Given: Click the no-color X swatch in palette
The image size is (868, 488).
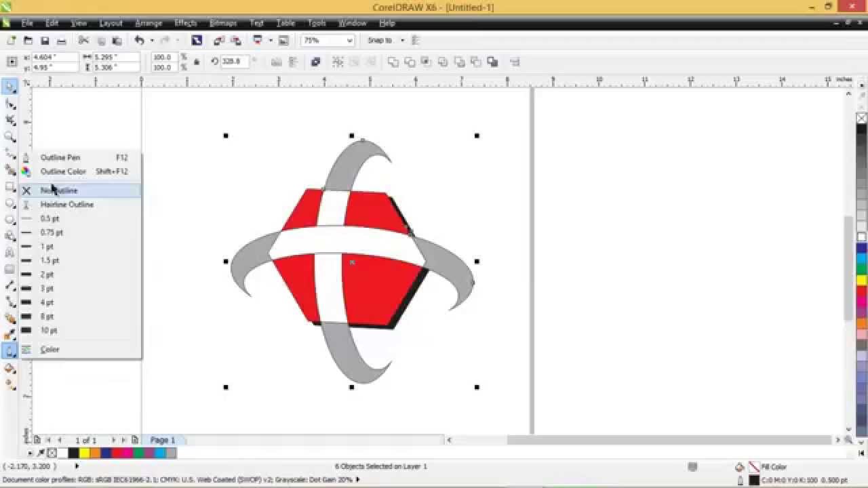Looking at the screenshot, I should coord(861,118).
